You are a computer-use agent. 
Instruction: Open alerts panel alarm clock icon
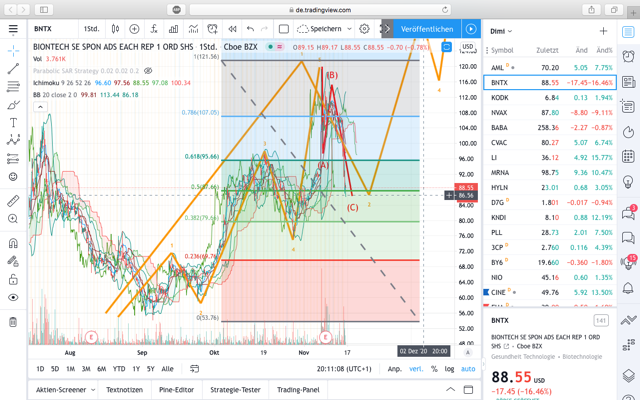pyautogui.click(x=628, y=56)
